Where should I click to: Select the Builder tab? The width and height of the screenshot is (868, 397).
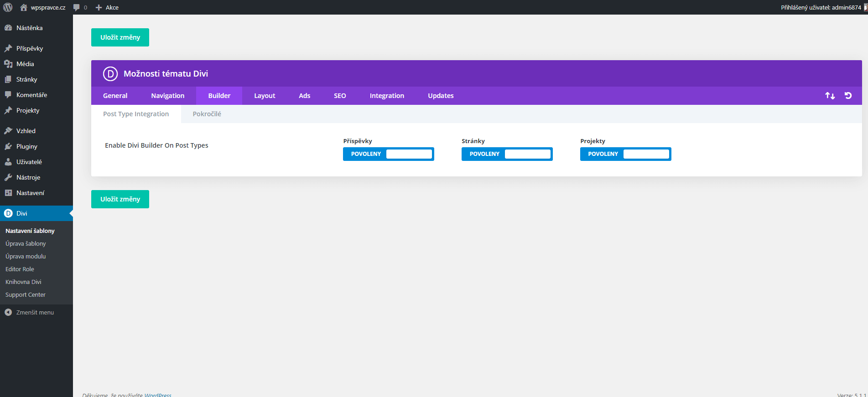coord(219,96)
